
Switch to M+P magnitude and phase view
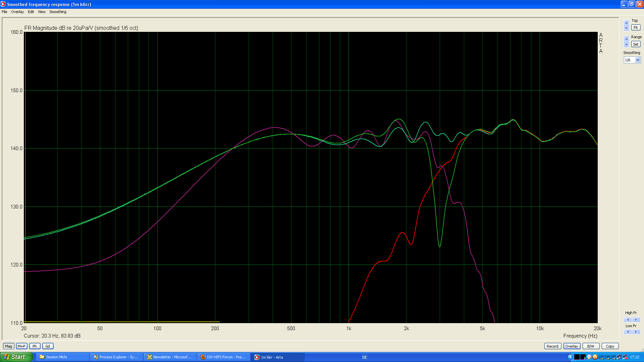coord(21,346)
